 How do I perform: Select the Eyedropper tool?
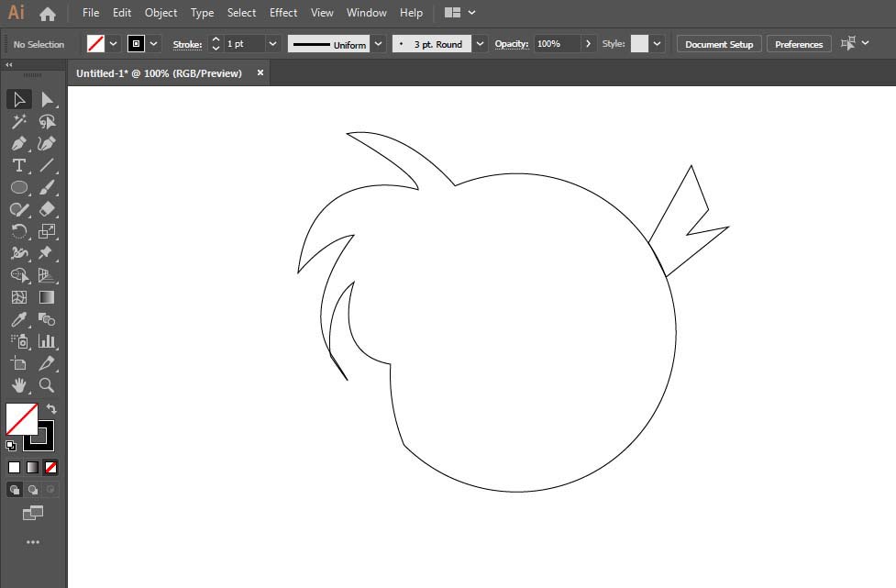click(x=19, y=319)
